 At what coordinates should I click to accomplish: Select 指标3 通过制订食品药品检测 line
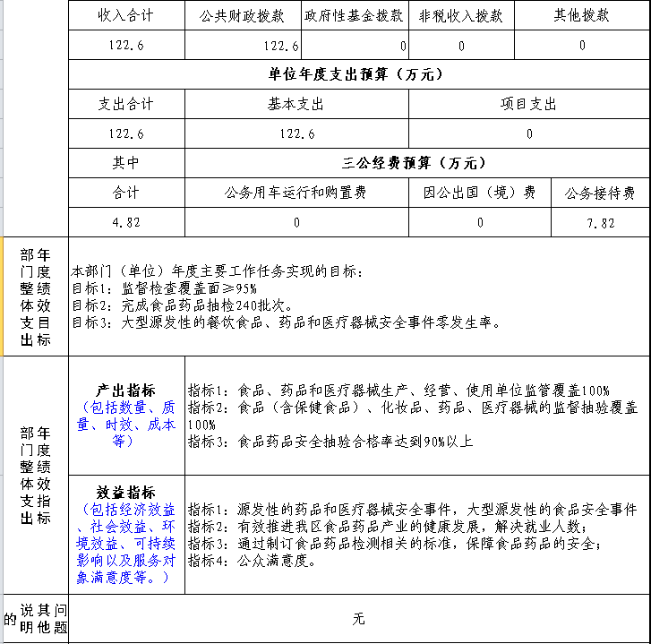pyautogui.click(x=394, y=544)
